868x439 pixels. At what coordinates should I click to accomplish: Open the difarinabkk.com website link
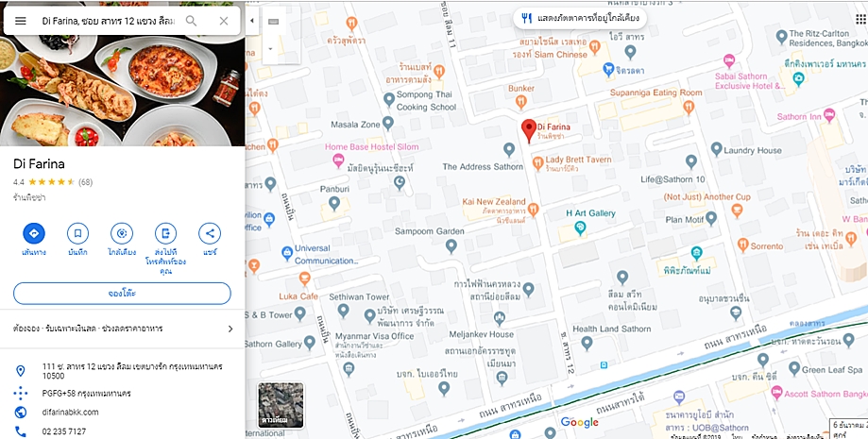coord(70,412)
